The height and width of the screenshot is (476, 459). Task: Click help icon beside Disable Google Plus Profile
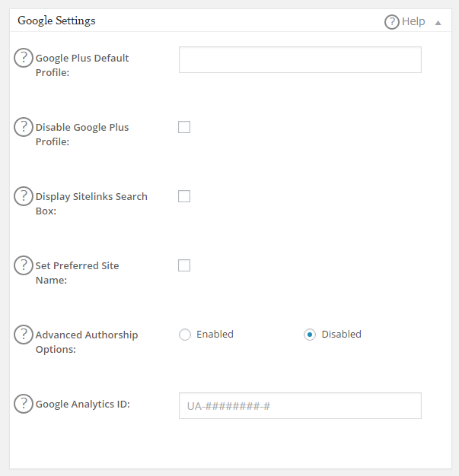click(x=24, y=127)
